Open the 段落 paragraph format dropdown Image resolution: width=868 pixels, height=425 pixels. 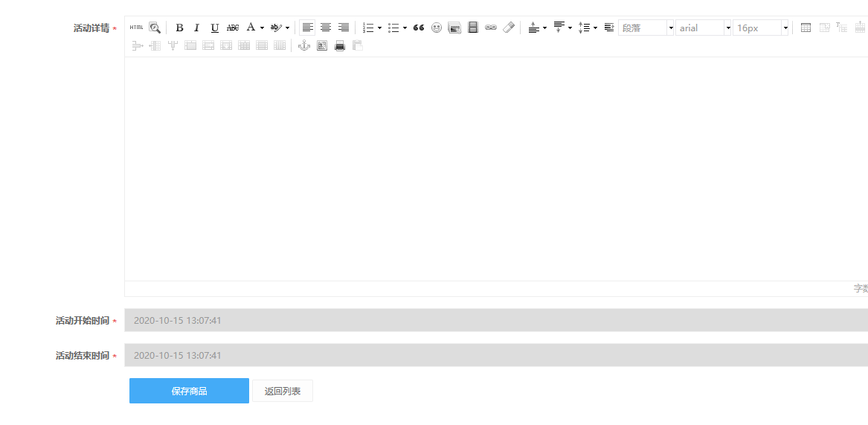(x=646, y=28)
